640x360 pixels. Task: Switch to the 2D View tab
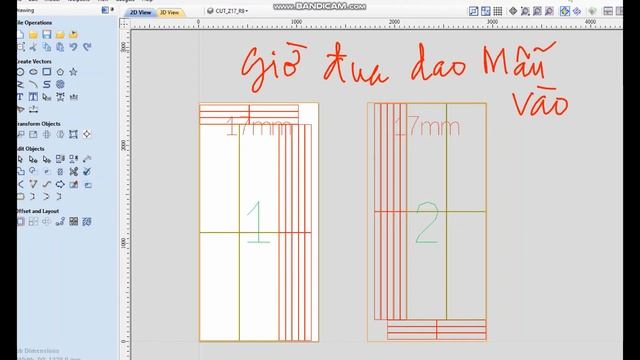pyautogui.click(x=140, y=13)
